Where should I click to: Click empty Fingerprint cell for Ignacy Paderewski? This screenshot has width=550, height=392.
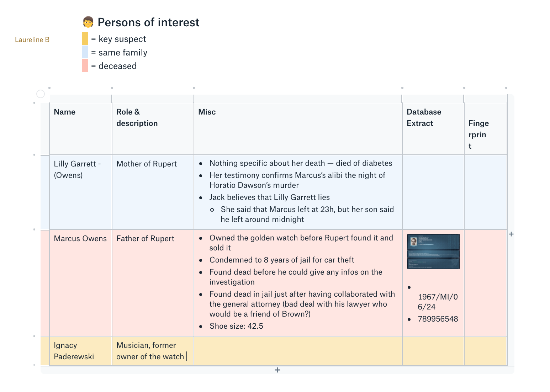[486, 351]
